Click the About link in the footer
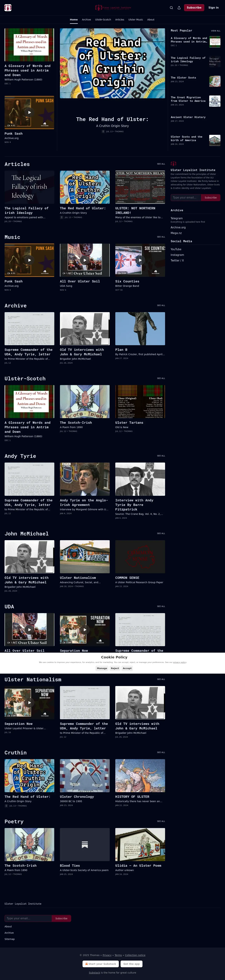 [8, 926]
